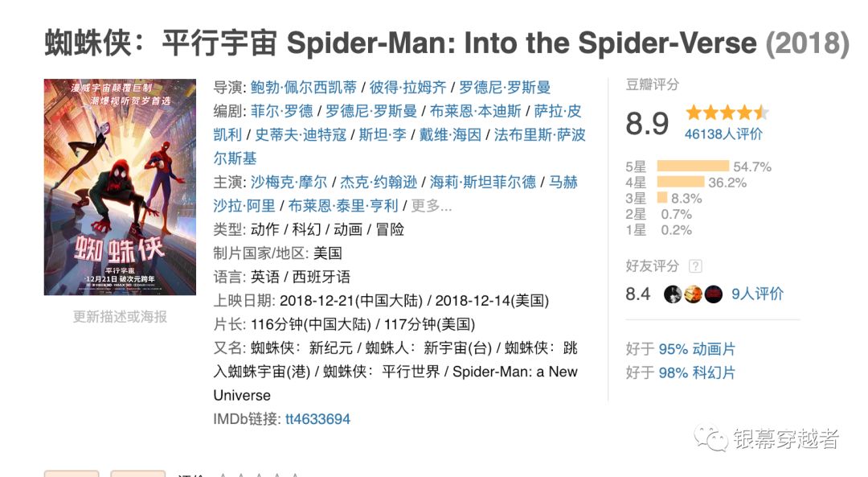Image resolution: width=868 pixels, height=477 pixels.
Task: Open the Spider-Man movie poster
Action: coord(120,187)
